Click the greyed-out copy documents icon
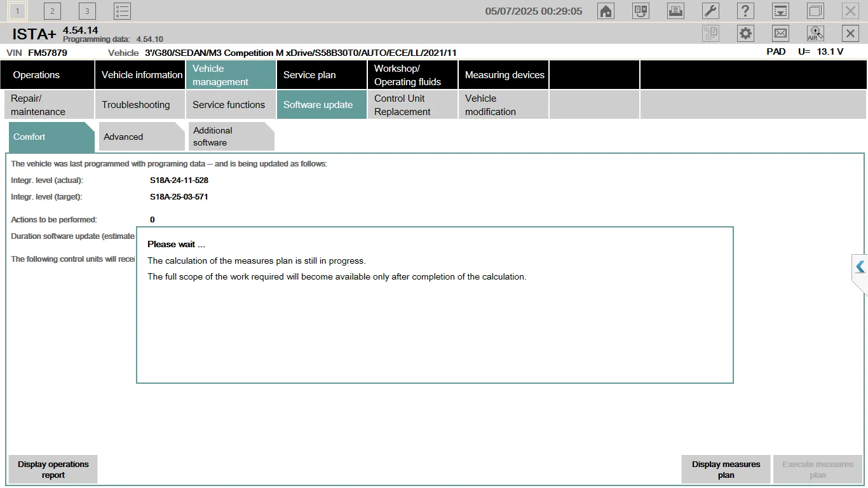868x488 pixels. click(710, 34)
